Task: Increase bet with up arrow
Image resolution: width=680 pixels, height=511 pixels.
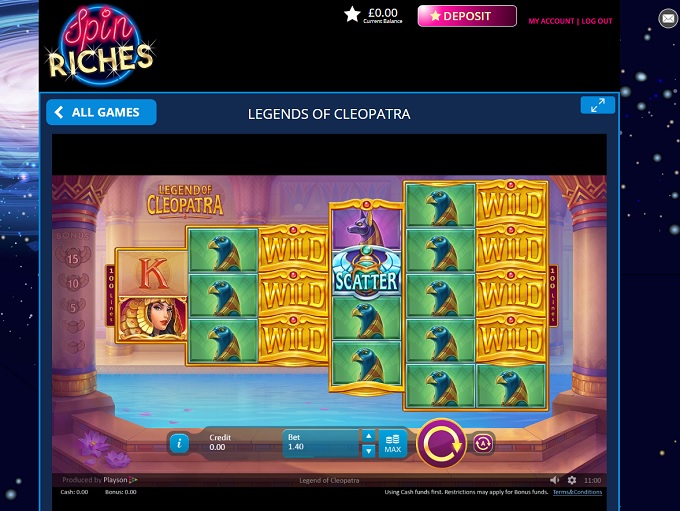Action: click(x=368, y=436)
